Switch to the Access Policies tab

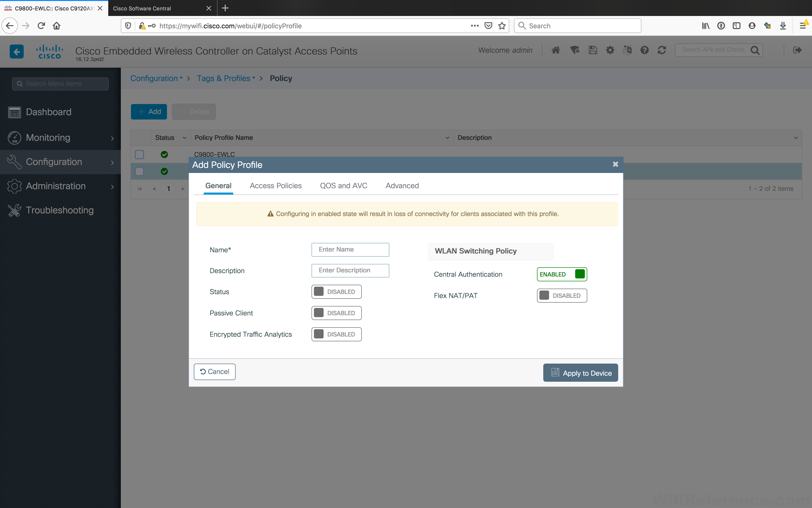coord(275,186)
